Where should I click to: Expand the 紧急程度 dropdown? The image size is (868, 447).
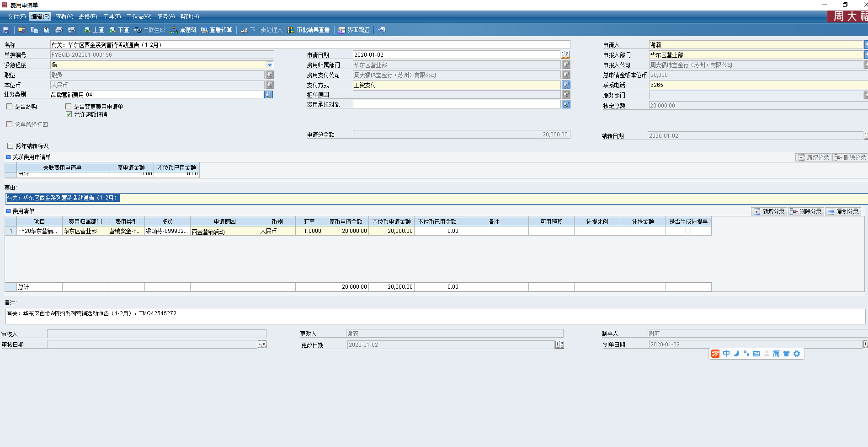coord(270,65)
